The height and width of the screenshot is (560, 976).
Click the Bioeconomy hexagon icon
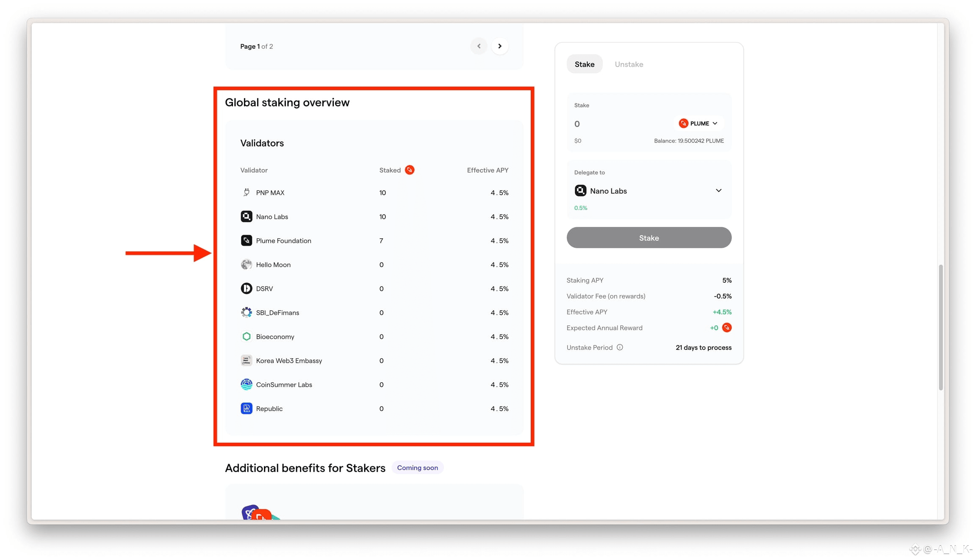click(246, 337)
